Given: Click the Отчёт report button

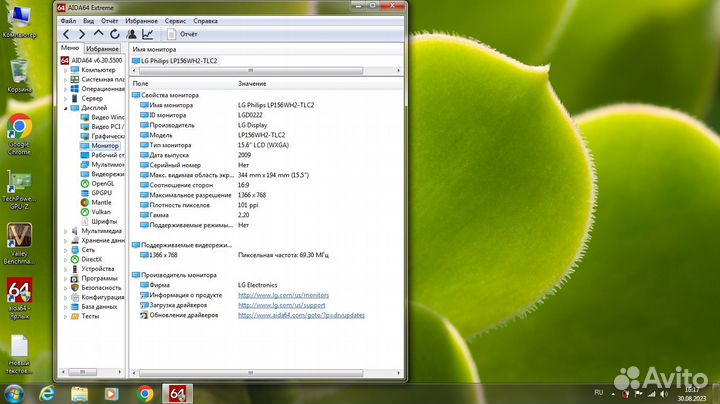Looking at the screenshot, I should (182, 34).
